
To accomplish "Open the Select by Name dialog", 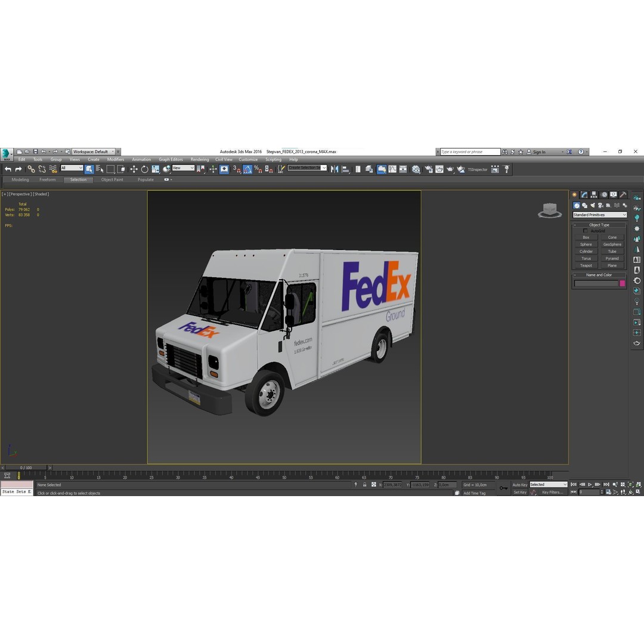I will (x=100, y=169).
